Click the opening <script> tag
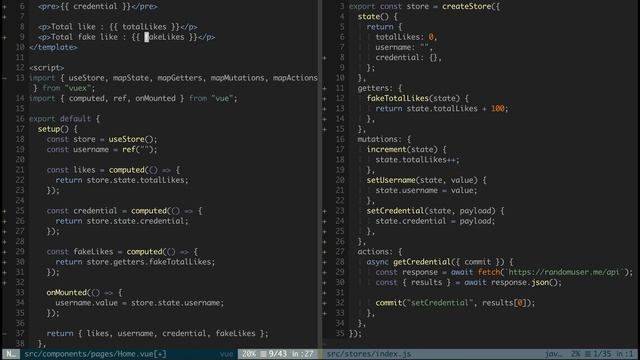Viewport: 640px width, 360px height. click(x=47, y=68)
